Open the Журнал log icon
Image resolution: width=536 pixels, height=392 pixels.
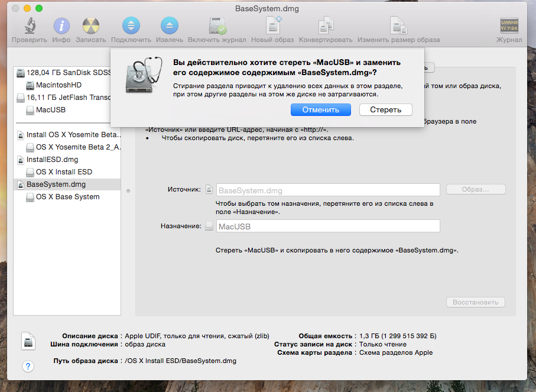tap(509, 27)
